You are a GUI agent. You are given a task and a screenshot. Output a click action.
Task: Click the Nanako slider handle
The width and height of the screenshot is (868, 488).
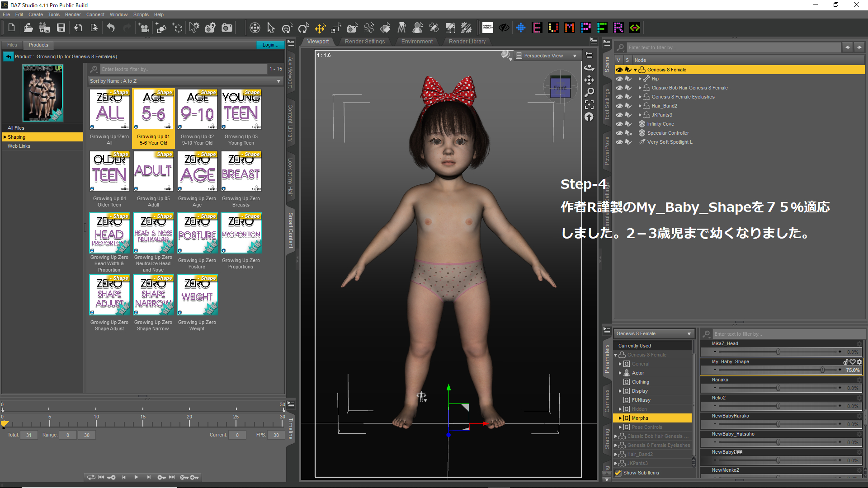tap(778, 388)
